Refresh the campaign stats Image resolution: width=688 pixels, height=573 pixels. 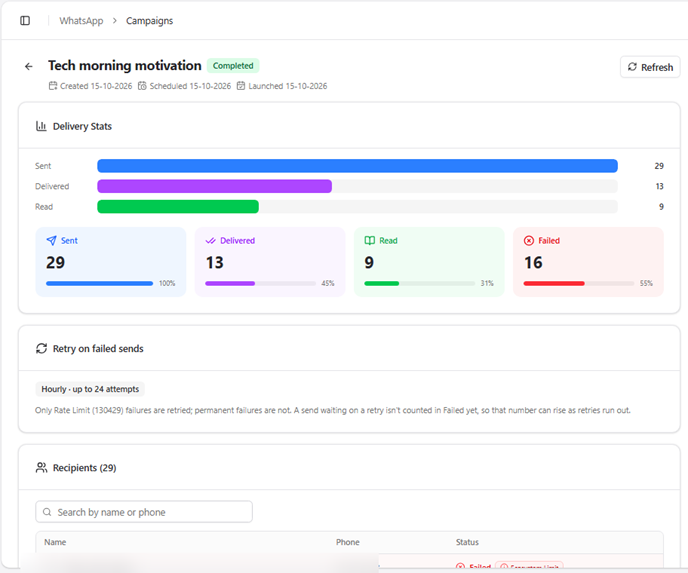[x=650, y=67]
